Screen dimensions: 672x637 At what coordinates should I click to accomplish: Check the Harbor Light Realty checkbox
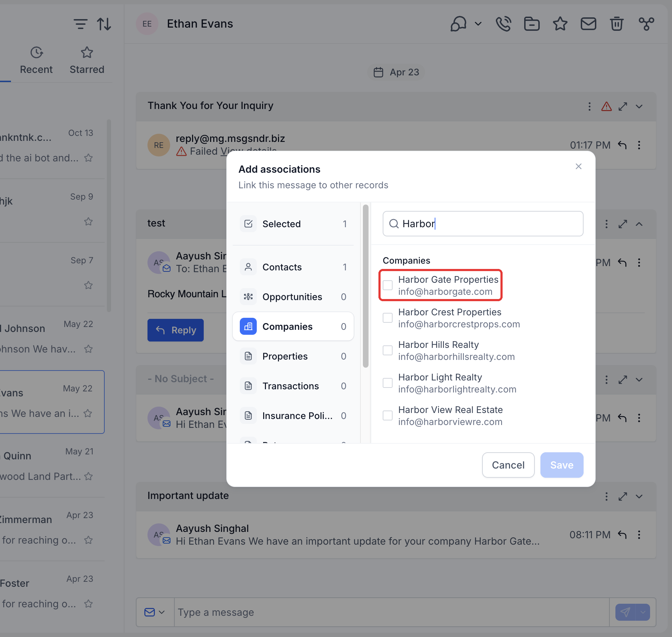tap(388, 383)
